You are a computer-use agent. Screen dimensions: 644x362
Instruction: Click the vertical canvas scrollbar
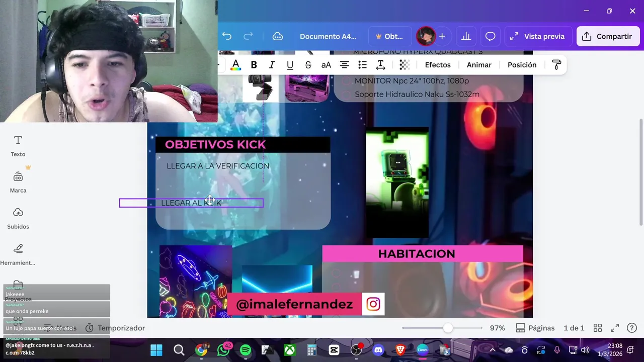pos(641,172)
